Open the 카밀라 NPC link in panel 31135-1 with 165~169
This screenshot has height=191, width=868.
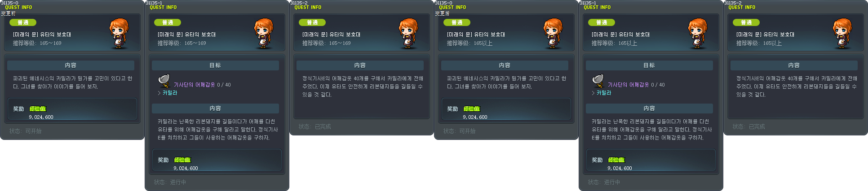170,93
